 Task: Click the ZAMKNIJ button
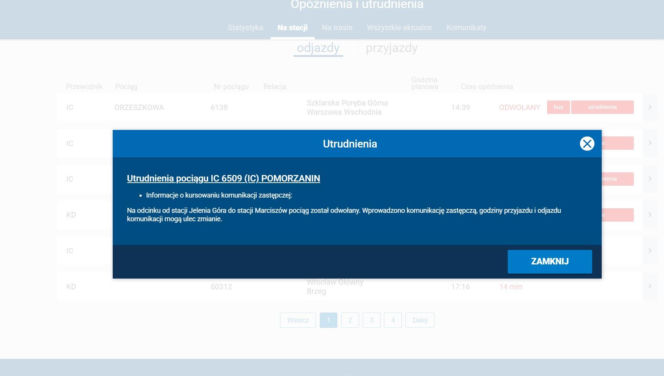pyautogui.click(x=550, y=261)
